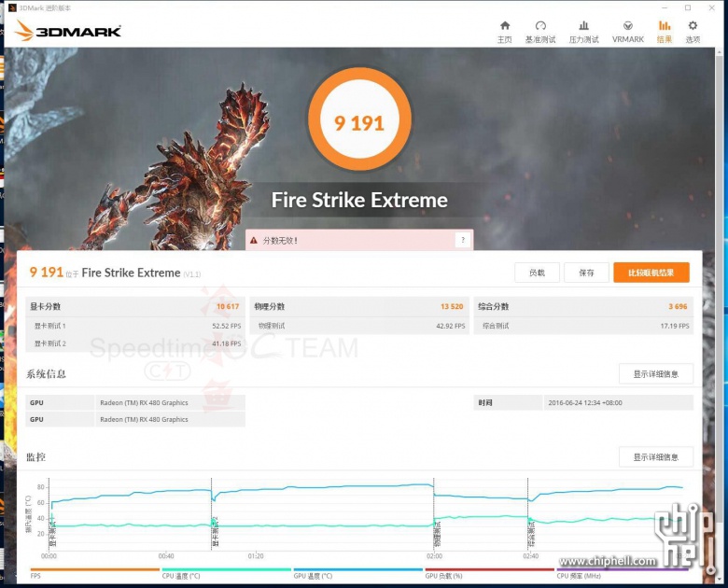The image size is (728, 588).
Task: Go to the 主页 home icon
Action: (x=504, y=31)
